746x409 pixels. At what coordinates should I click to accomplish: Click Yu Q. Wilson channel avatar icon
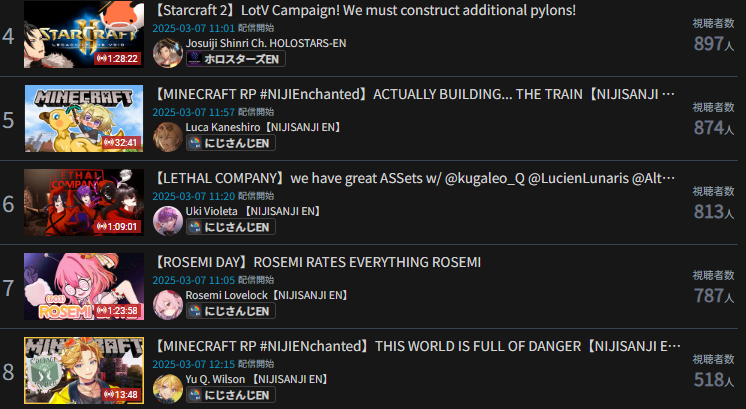pyautogui.click(x=168, y=389)
